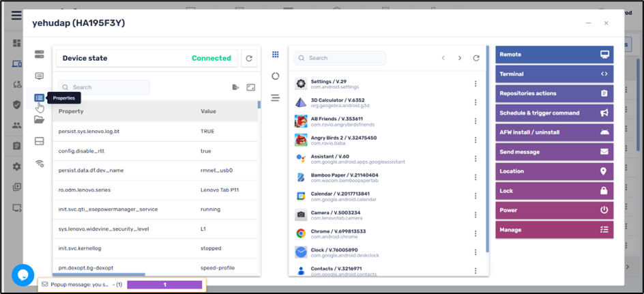Image resolution: width=644 pixels, height=294 pixels.
Task: Open the Wi-Fi icon in device sidebar
Action: point(39,163)
